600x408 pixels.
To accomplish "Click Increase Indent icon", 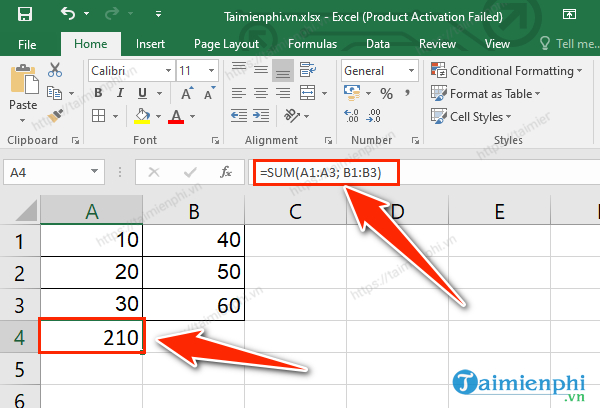I will click(261, 116).
